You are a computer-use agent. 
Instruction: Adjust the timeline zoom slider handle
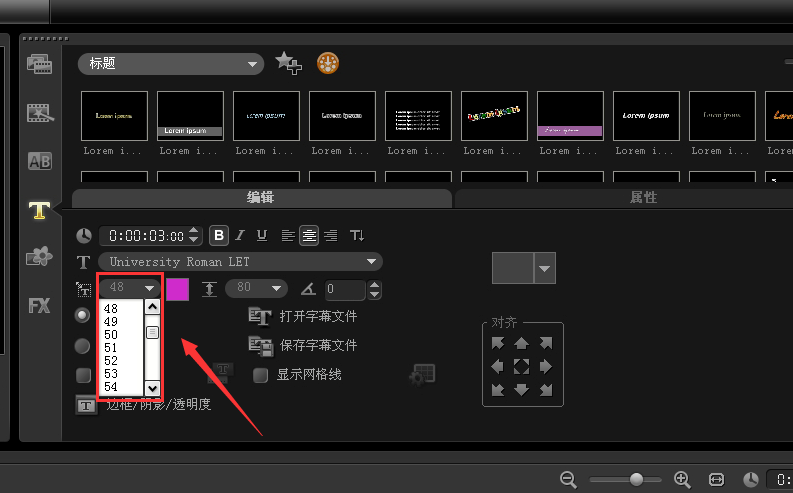tap(636, 479)
